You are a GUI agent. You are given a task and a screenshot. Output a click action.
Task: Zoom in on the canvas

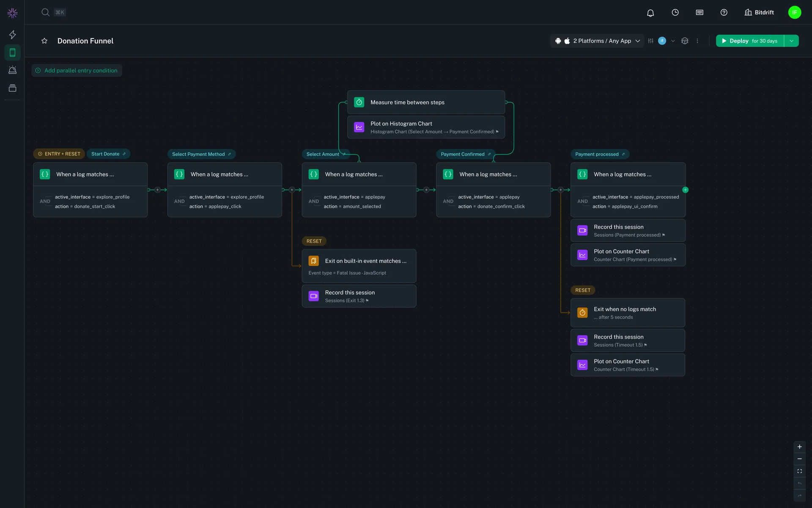(x=799, y=447)
